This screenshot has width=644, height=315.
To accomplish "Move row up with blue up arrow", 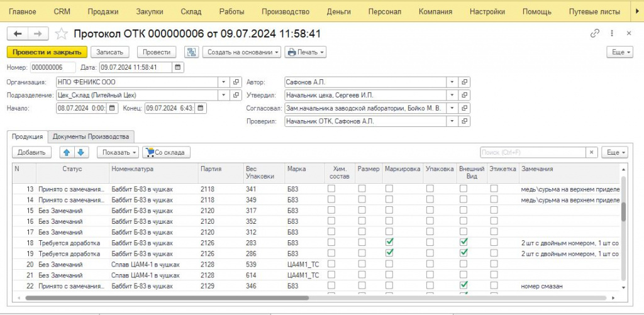I will point(67,152).
